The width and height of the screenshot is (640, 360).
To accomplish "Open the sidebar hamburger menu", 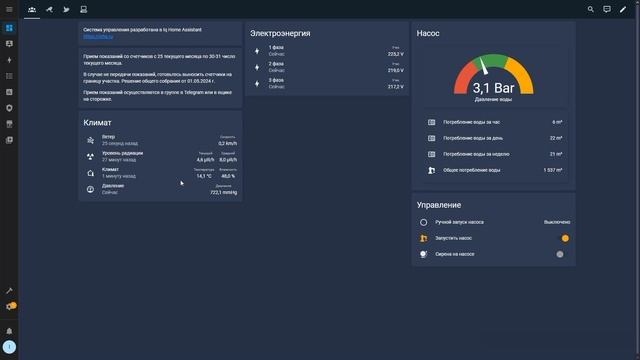I will pyautogui.click(x=9, y=9).
